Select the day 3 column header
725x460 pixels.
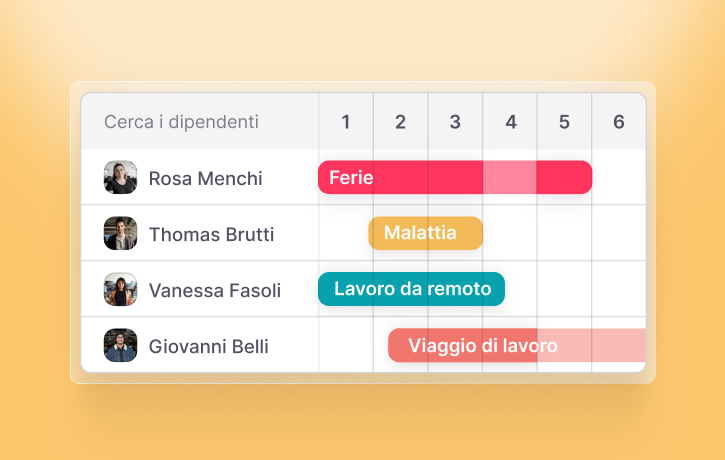[455, 122]
